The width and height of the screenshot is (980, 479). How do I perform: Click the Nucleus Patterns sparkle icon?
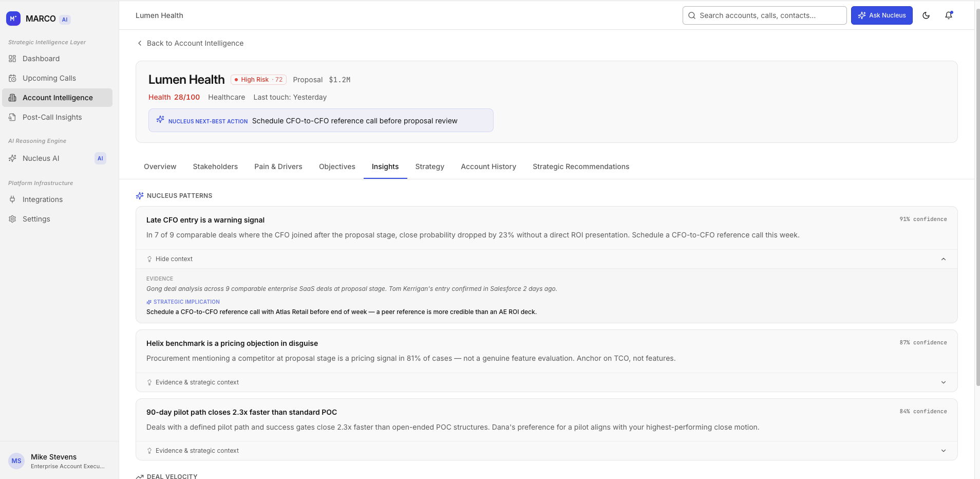[140, 196]
